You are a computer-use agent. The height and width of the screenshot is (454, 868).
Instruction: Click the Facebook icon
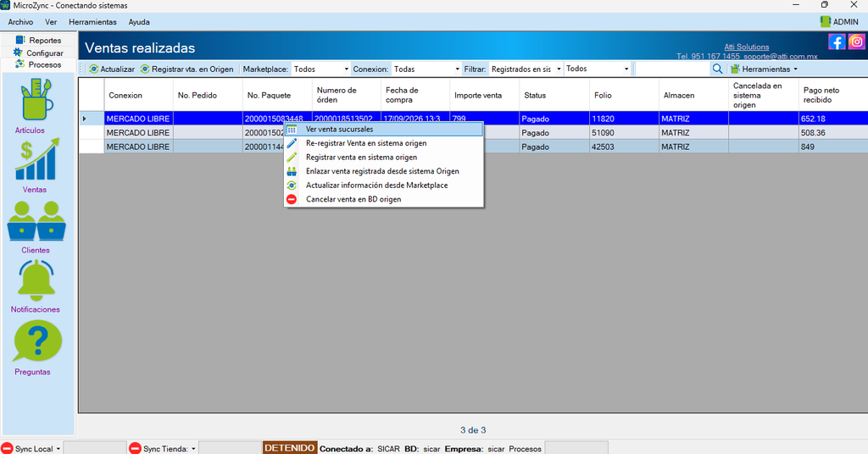point(837,42)
